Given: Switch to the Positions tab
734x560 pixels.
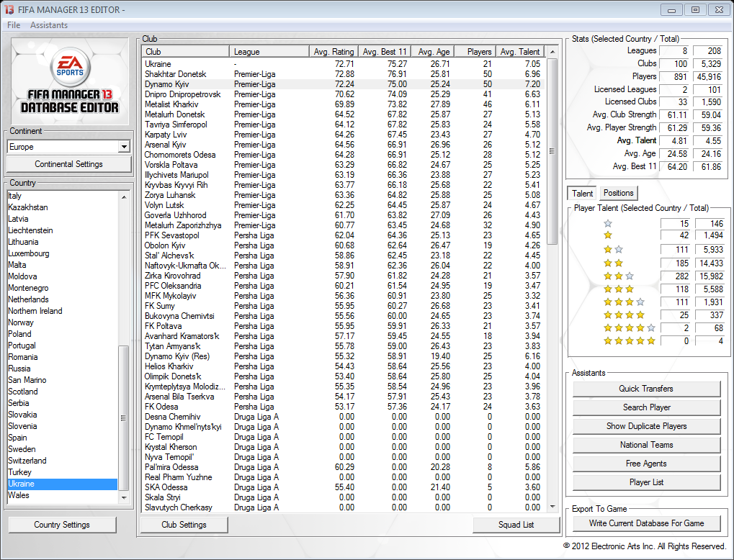Looking at the screenshot, I should tap(618, 193).
